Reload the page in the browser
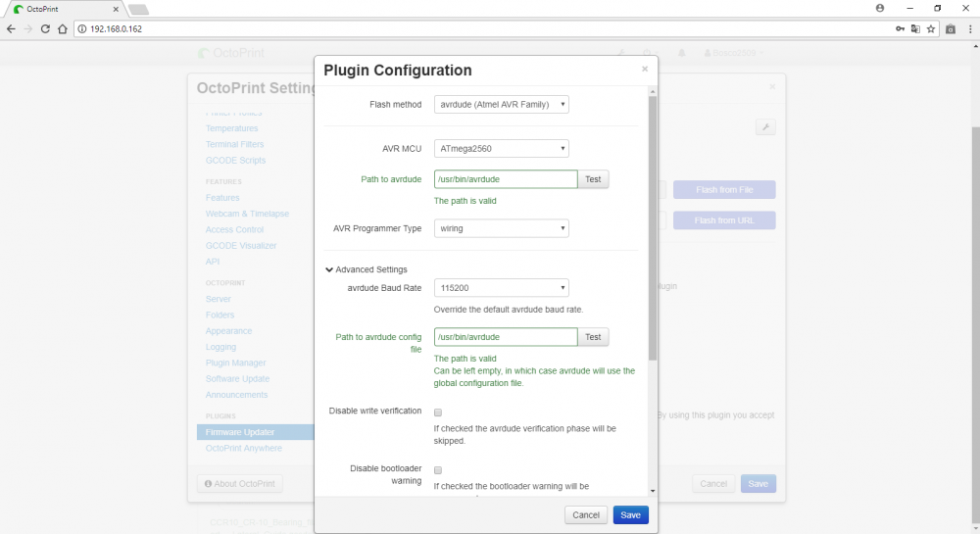The height and width of the screenshot is (534, 980). [x=45, y=28]
